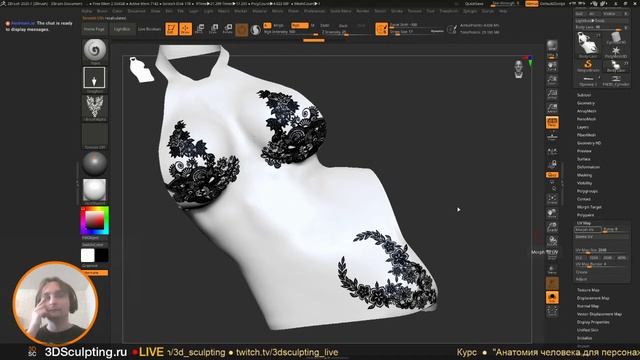Select the white main color swatch
The width and height of the screenshot is (640, 360).
coord(88,256)
